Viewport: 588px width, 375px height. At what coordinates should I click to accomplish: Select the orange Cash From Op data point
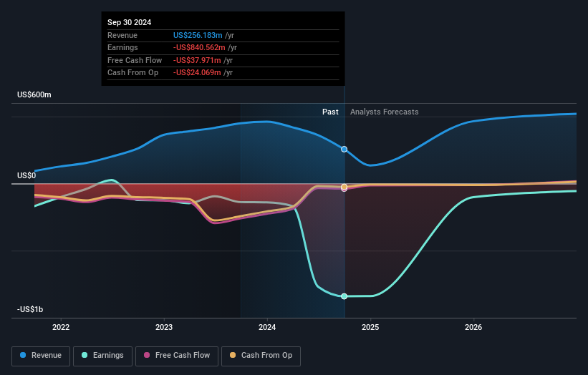[344, 187]
